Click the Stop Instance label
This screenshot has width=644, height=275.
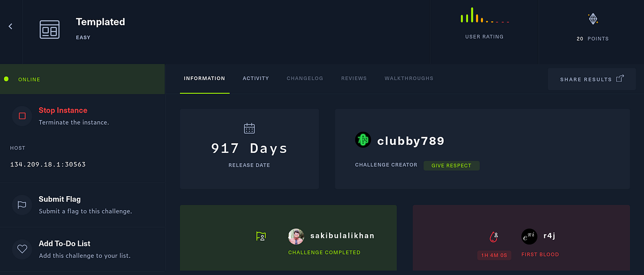point(63,110)
